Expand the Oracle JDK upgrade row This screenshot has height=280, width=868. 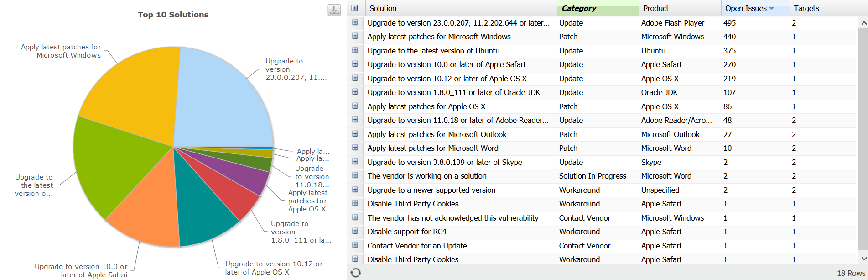[355, 92]
